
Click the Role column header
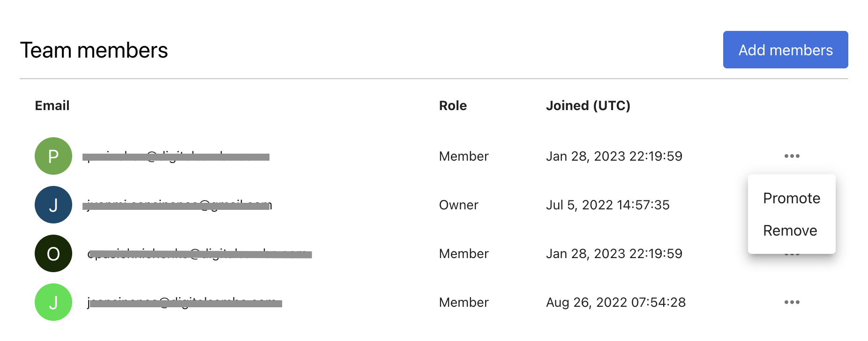(x=453, y=106)
